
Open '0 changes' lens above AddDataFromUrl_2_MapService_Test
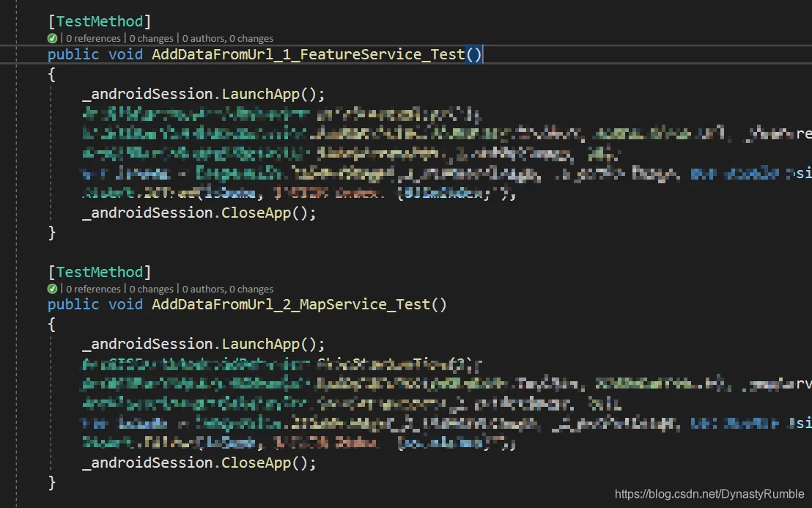(151, 289)
